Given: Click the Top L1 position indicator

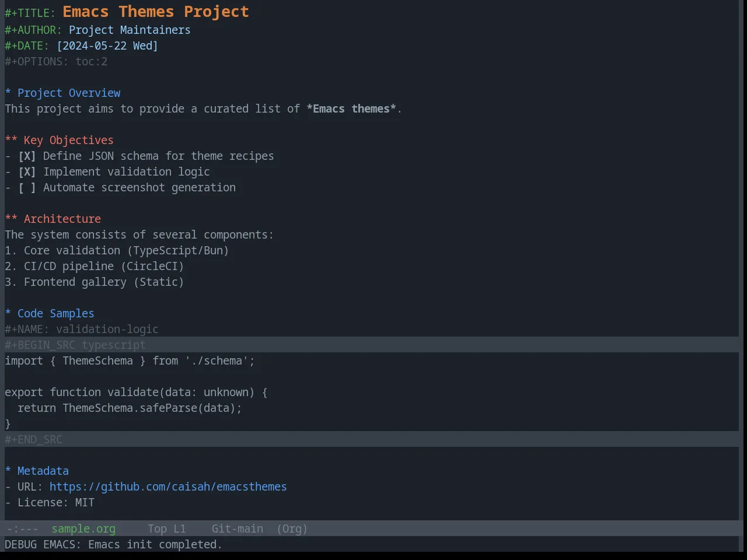Looking at the screenshot, I should pos(167,528).
